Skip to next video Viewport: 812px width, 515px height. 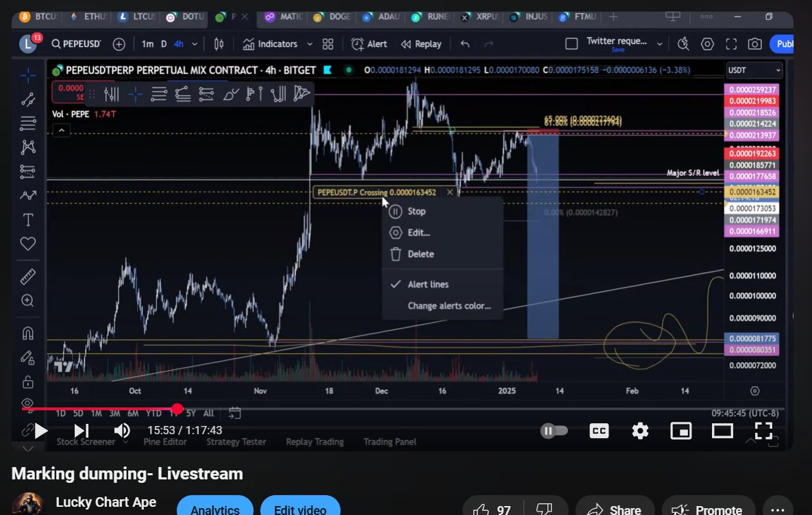coord(82,431)
